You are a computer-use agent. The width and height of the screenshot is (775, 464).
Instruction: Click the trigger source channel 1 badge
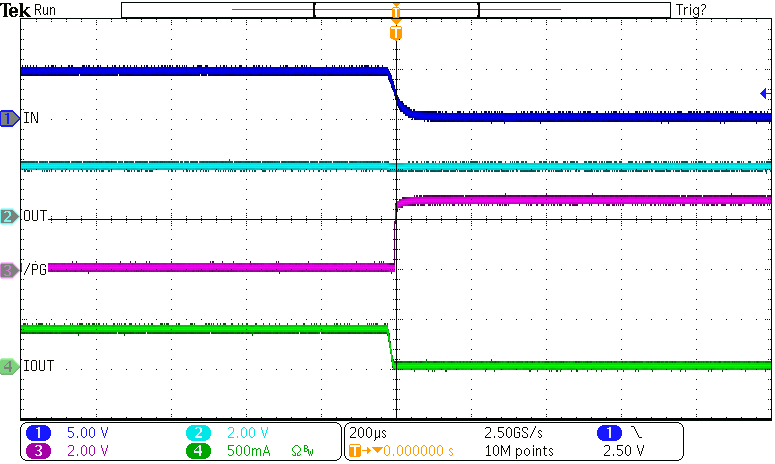click(609, 433)
